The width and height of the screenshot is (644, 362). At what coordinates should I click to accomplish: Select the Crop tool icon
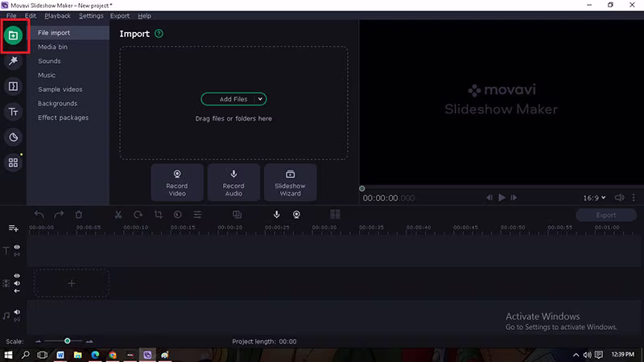point(158,214)
